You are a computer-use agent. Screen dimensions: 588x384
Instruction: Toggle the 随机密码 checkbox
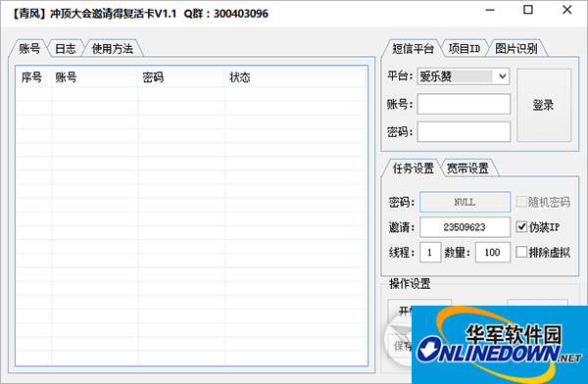pyautogui.click(x=543, y=202)
